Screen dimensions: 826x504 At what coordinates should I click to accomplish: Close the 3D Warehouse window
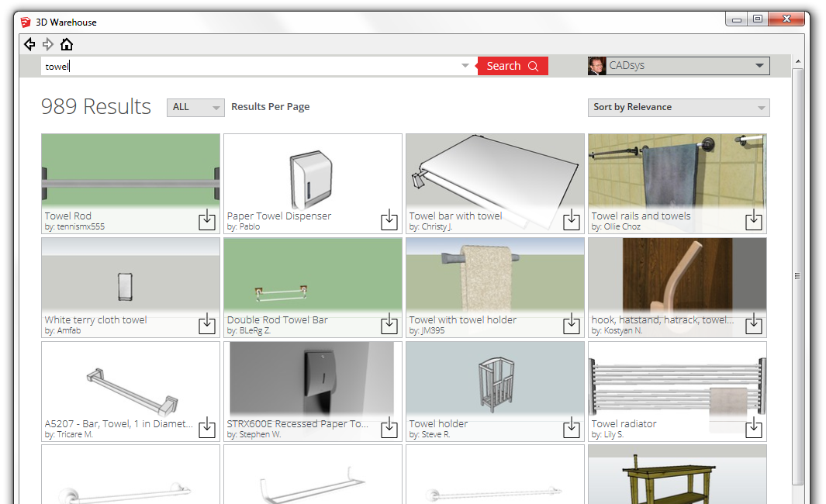pyautogui.click(x=786, y=19)
